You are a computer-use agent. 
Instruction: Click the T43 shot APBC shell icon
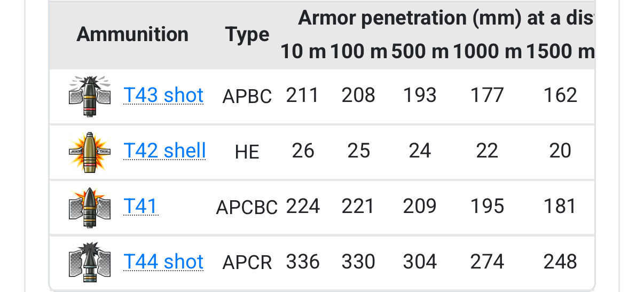click(90, 96)
